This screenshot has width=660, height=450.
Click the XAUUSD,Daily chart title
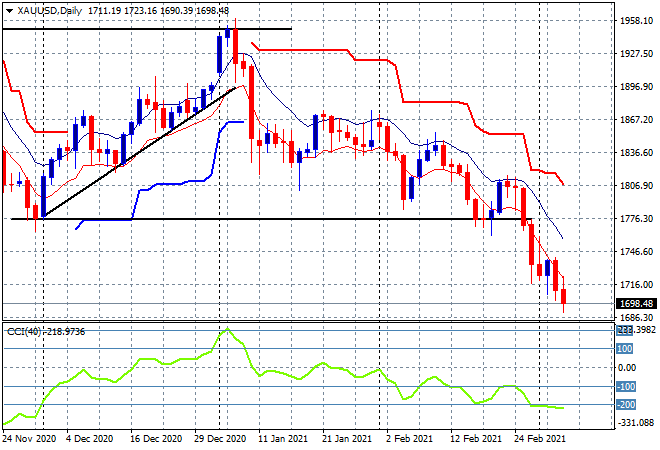pos(49,11)
